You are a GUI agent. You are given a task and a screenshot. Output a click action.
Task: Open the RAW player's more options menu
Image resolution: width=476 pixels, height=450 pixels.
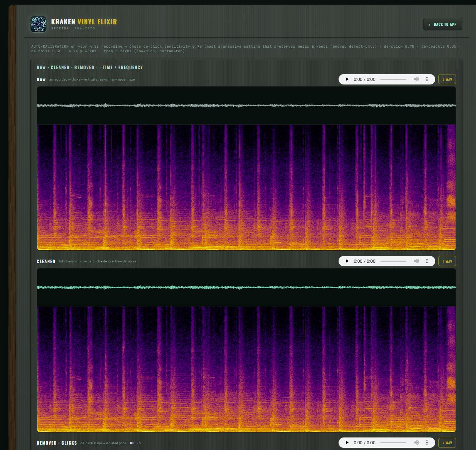[x=427, y=79]
